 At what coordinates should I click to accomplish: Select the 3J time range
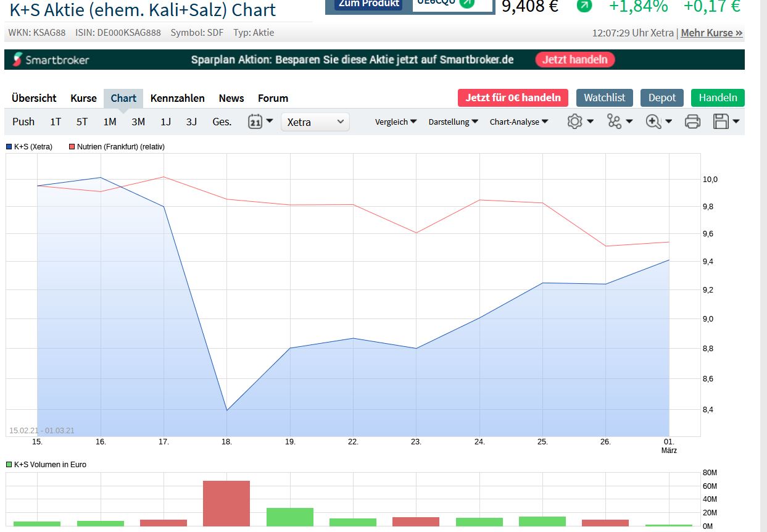point(192,122)
